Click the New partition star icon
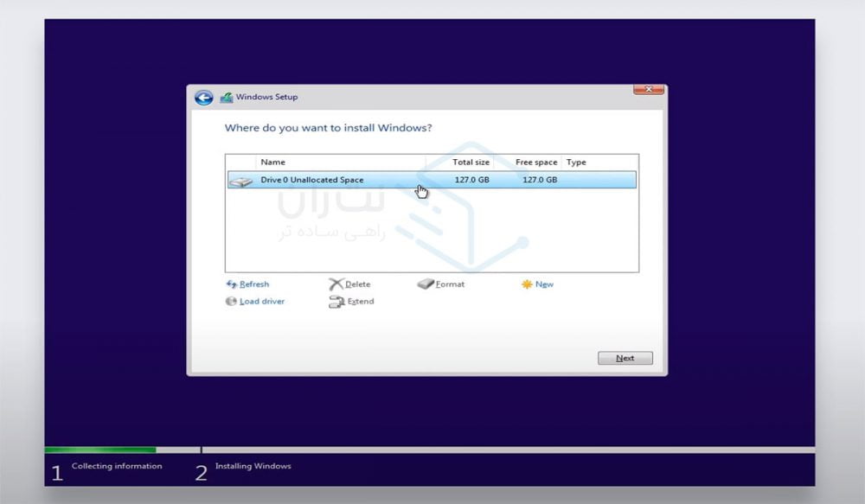865x504 pixels. (x=527, y=284)
